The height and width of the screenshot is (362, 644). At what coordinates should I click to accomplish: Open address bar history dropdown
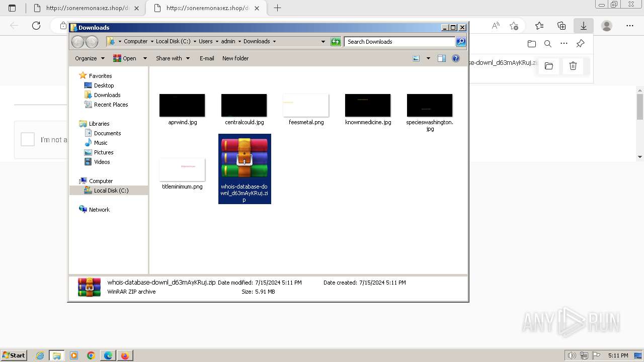click(x=323, y=42)
